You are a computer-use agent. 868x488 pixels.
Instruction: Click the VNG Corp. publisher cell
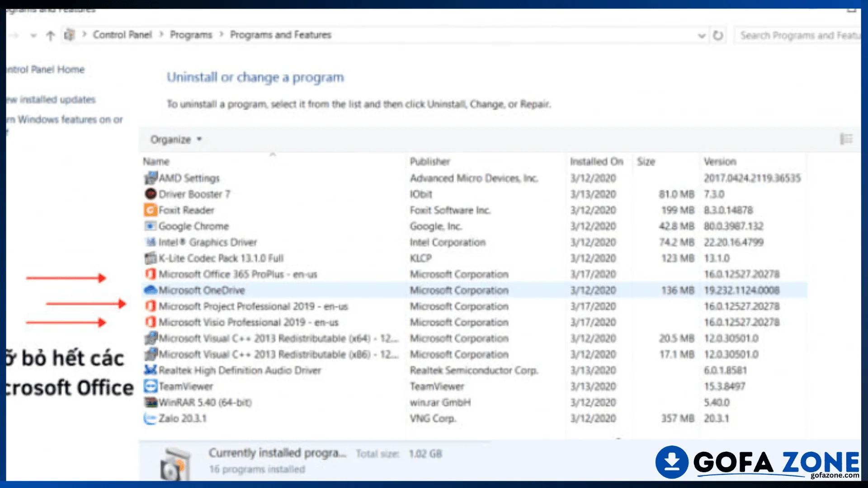click(x=433, y=418)
